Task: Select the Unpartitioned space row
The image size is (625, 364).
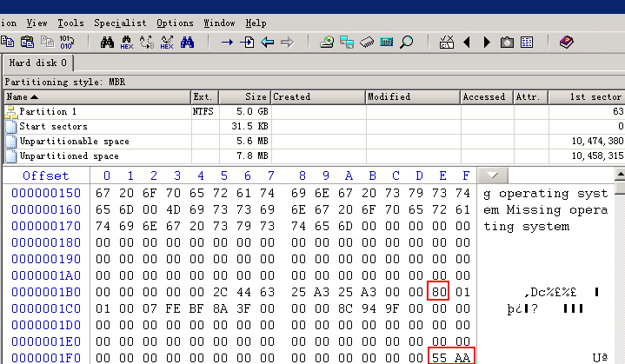Action: (x=314, y=156)
